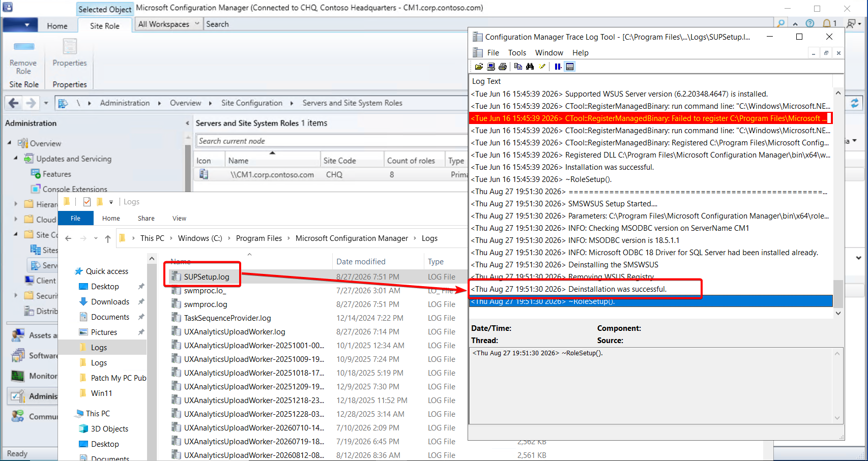Screen dimensions: 868x461
Task: Open Share tab in Logs Explorer window
Action: tap(146, 218)
